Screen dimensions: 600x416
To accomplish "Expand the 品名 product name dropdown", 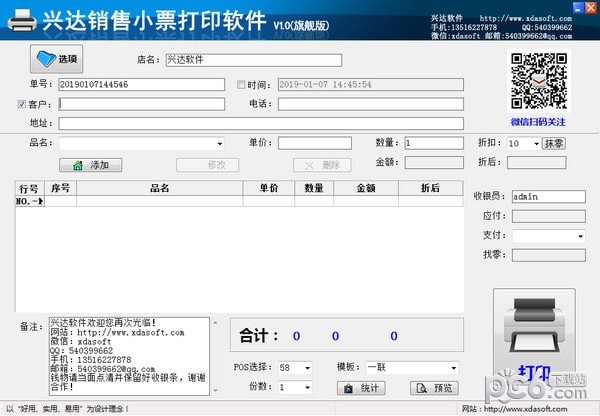I will [220, 144].
